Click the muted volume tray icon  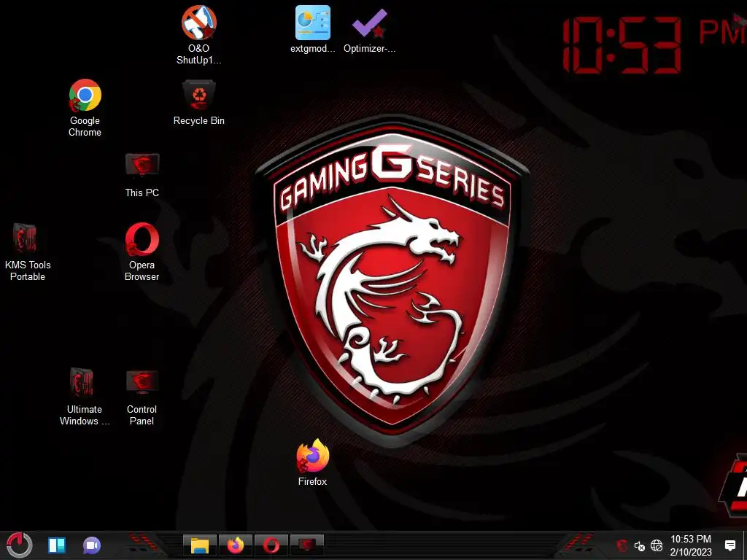tap(639, 545)
